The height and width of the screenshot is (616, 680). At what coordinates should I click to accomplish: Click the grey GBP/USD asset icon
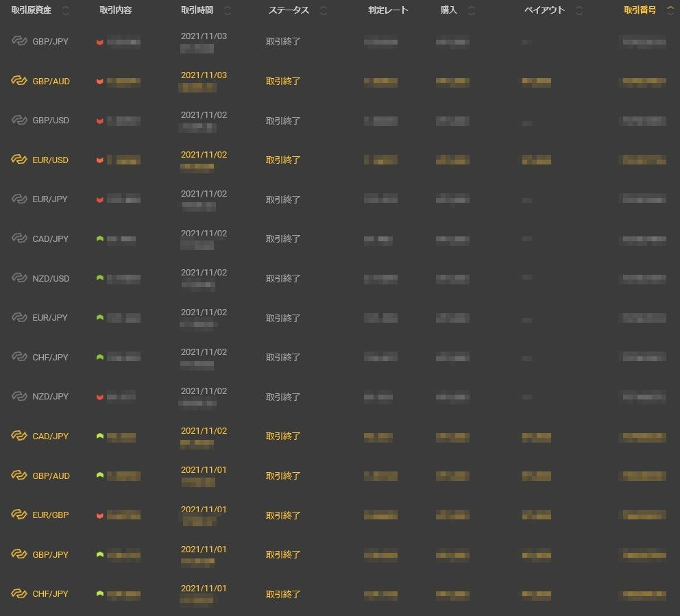[x=19, y=120]
